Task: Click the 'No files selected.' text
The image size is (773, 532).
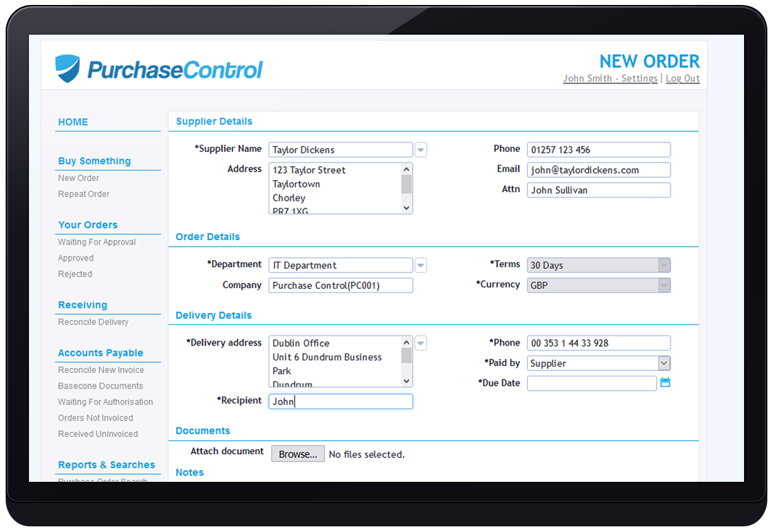Action: 367,454
